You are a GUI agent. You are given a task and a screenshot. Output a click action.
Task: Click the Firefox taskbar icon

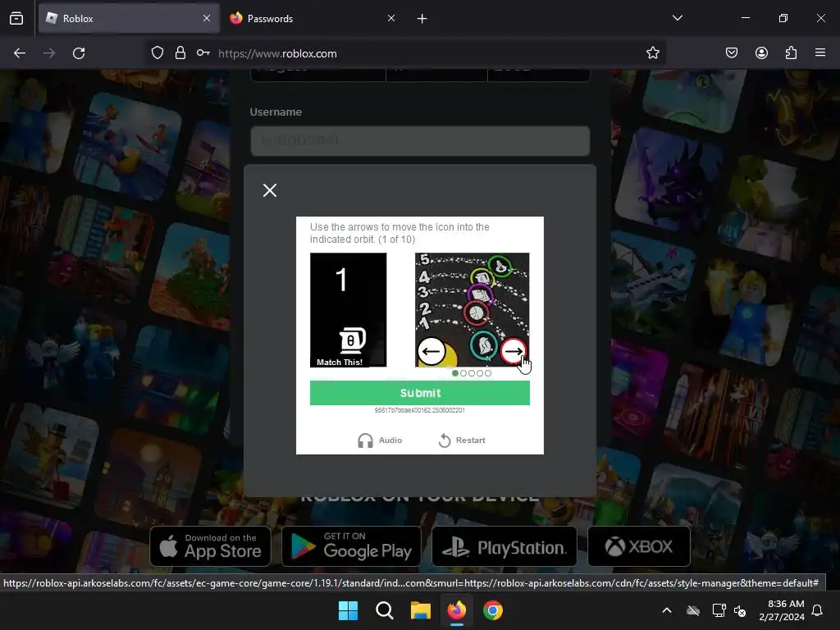point(456,610)
